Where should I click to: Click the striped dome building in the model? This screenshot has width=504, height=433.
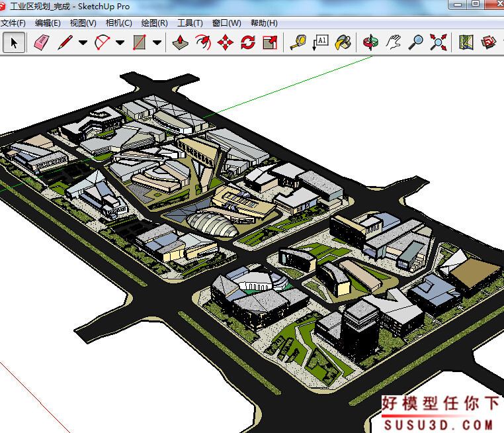click(212, 224)
